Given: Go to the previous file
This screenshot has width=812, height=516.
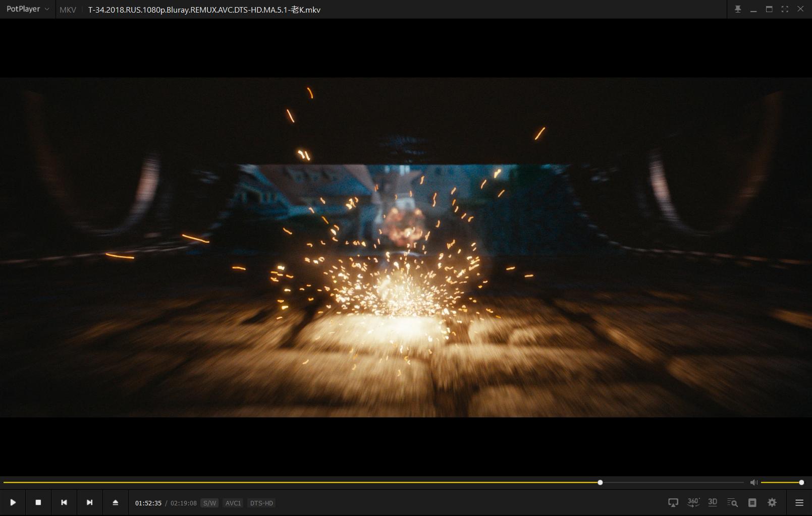Looking at the screenshot, I should (x=64, y=502).
